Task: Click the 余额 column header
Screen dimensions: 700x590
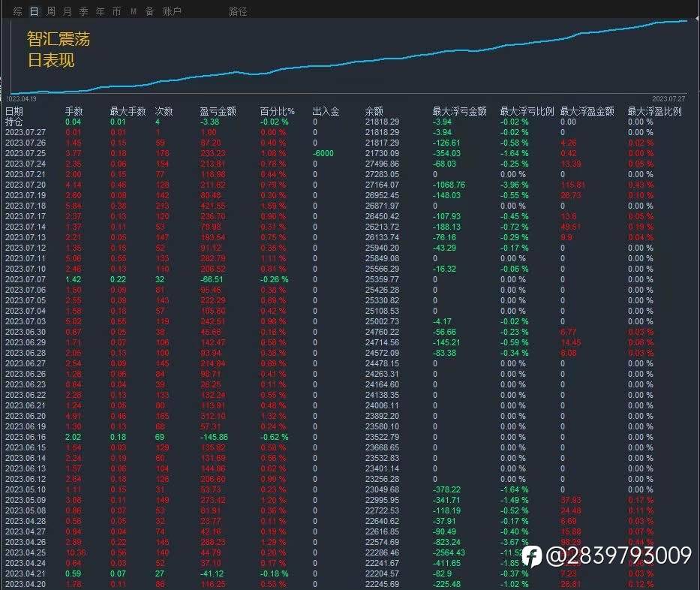Action: click(x=374, y=111)
